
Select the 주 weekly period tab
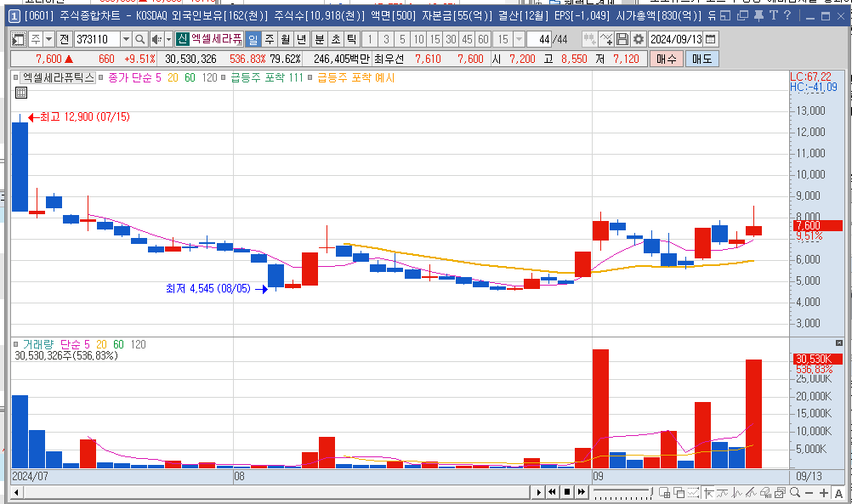click(x=269, y=39)
